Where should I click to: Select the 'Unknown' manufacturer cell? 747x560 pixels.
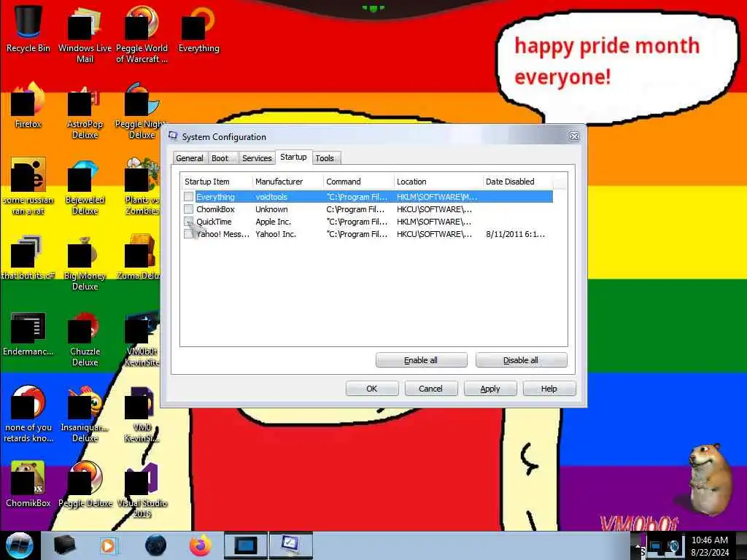pyautogui.click(x=271, y=209)
